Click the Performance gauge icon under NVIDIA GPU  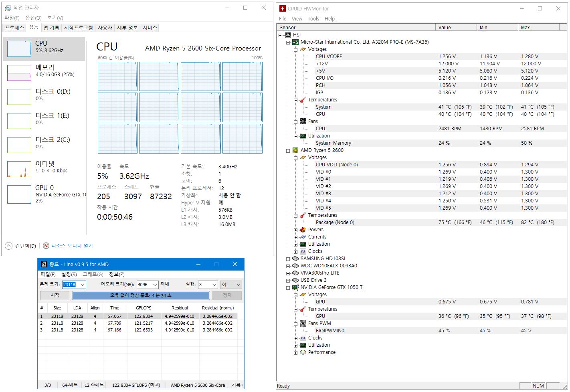click(303, 352)
